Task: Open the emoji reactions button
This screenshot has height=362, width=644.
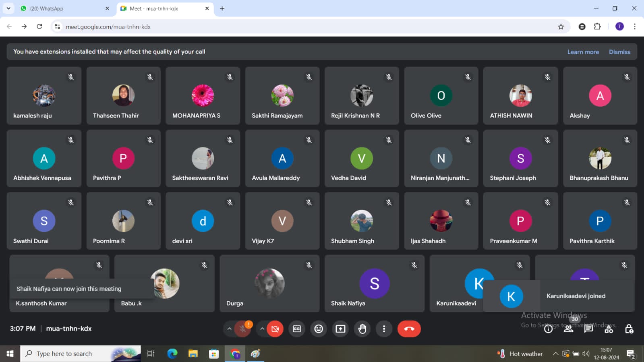Action: [319, 329]
